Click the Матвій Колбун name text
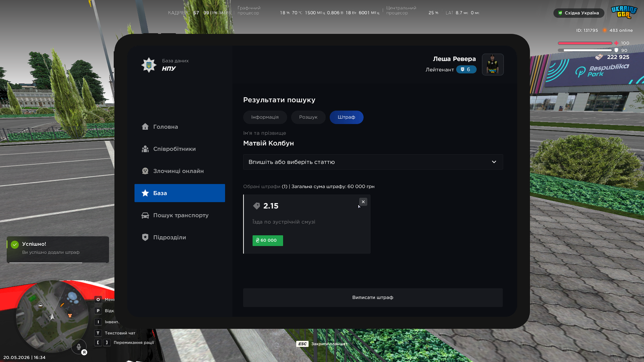The height and width of the screenshot is (362, 644). click(x=269, y=143)
